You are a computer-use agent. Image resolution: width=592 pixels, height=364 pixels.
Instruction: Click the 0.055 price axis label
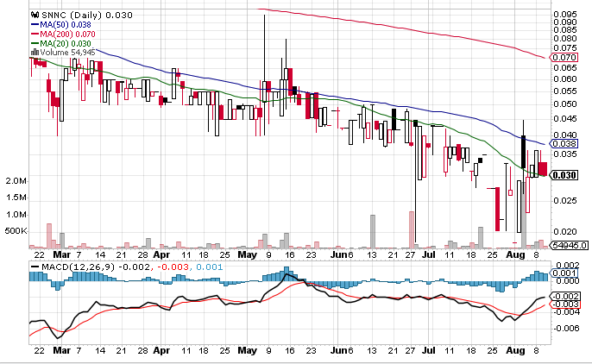(x=565, y=91)
